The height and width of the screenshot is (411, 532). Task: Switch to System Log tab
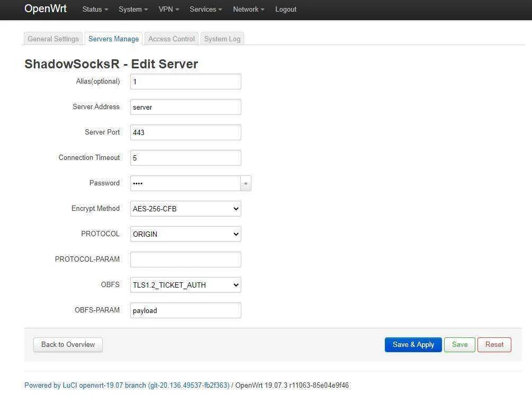click(222, 39)
